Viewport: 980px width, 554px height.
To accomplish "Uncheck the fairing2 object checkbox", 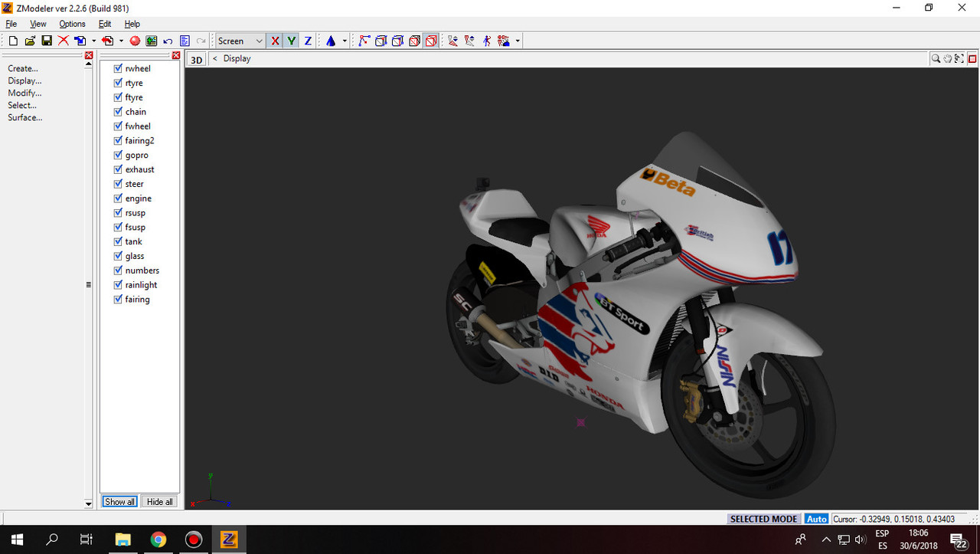I will click(118, 140).
